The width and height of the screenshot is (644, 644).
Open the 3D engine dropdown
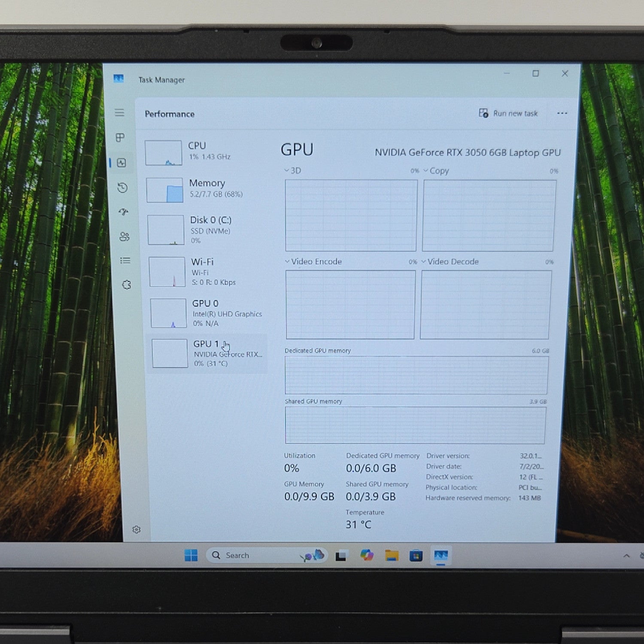[293, 170]
